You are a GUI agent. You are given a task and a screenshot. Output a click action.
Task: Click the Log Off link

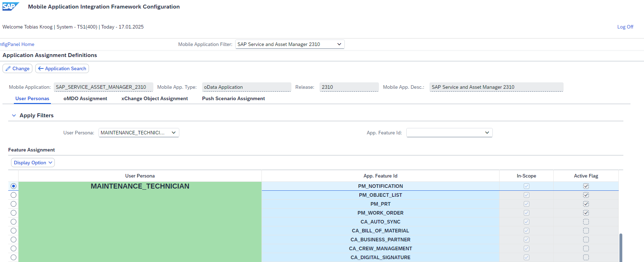(x=625, y=27)
